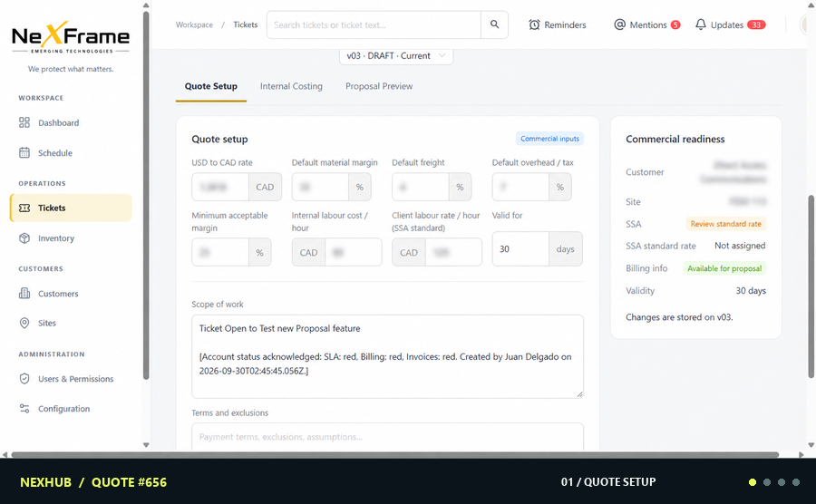Viewport: 816px width, 504px height.
Task: Click the Updates bell icon
Action: 701,24
